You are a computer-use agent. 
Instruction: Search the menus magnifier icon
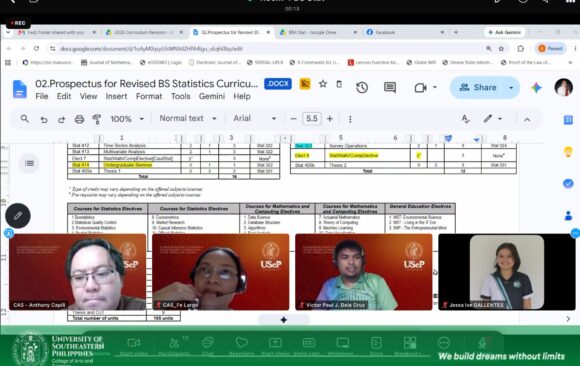click(x=25, y=119)
